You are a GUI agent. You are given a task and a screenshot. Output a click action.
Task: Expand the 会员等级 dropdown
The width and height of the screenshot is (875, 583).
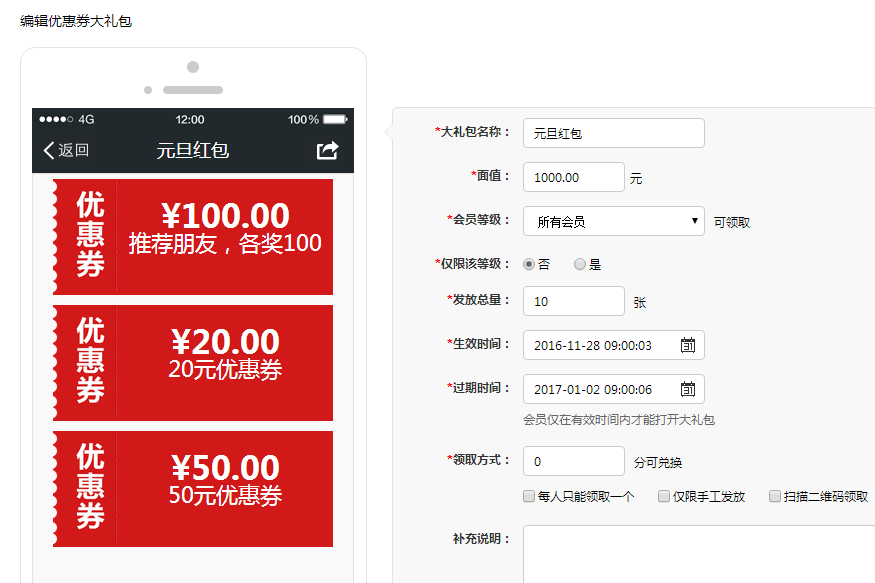(613, 221)
